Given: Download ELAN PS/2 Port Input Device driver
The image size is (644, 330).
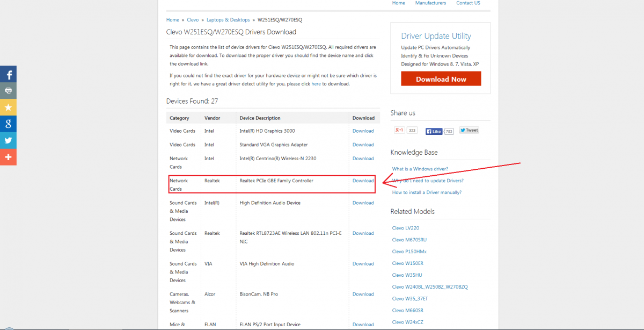Looking at the screenshot, I should tap(363, 325).
